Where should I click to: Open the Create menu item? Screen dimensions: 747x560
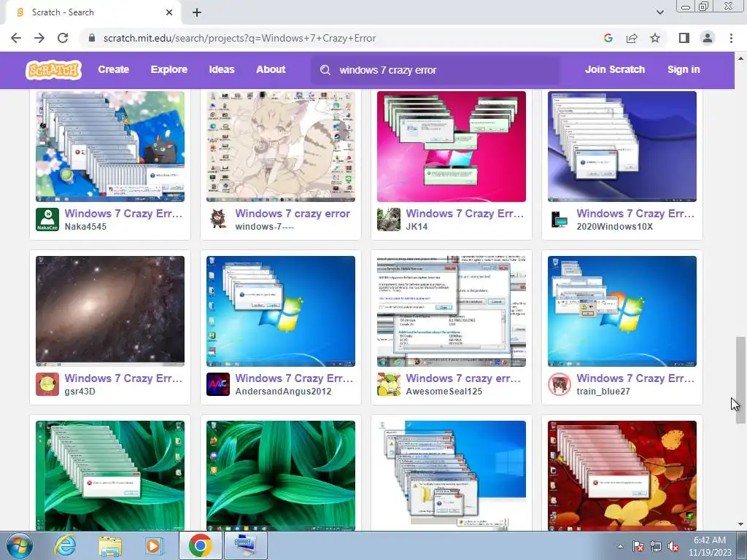pyautogui.click(x=113, y=69)
